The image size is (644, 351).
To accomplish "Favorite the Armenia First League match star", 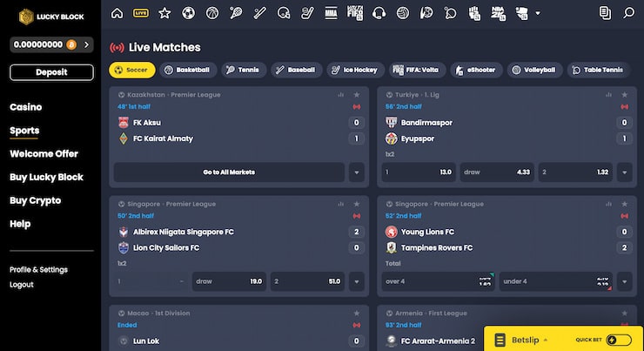I will pos(624,314).
